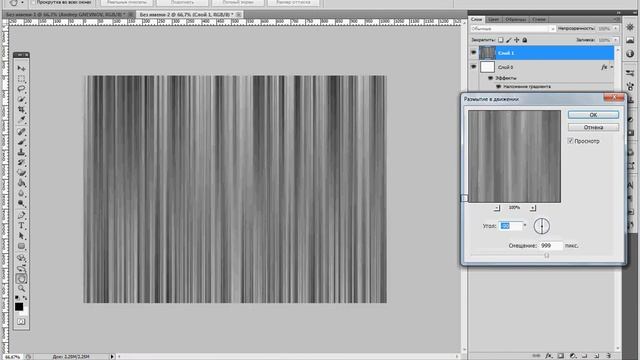This screenshot has width=640, height=360.
Task: Select the History Brush tool
Action: click(21, 162)
